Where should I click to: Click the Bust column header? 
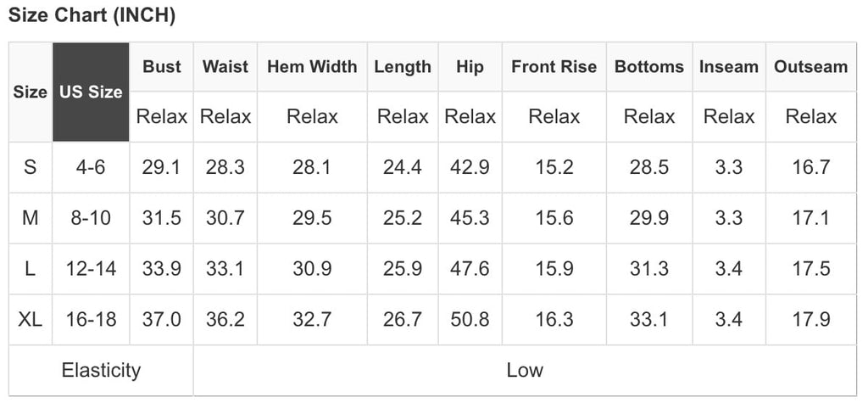click(161, 67)
